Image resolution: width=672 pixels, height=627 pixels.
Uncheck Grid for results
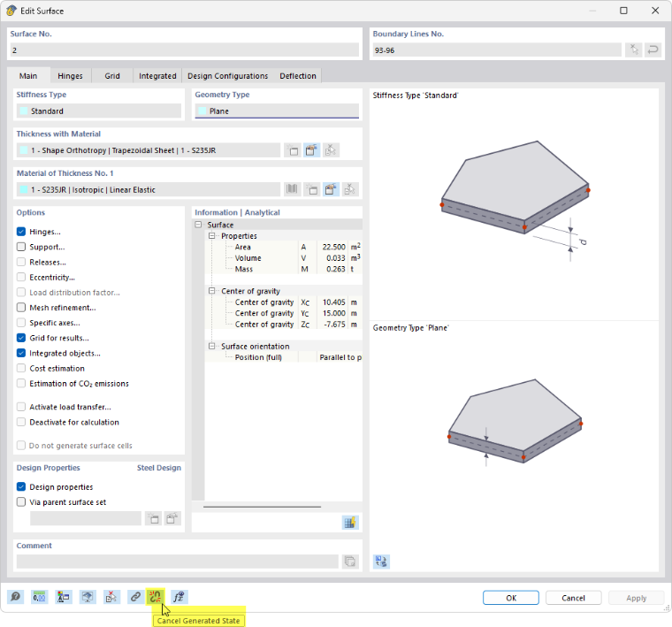click(21, 338)
